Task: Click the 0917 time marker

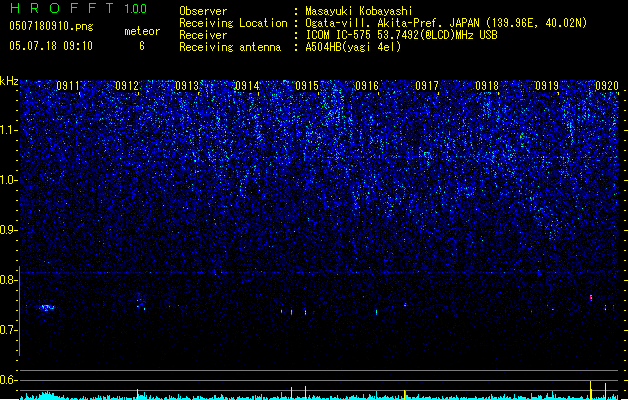Action: click(427, 86)
